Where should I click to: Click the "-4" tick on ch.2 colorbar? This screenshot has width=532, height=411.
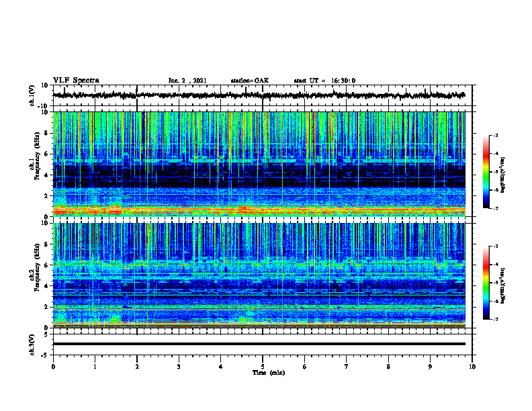coord(495,265)
